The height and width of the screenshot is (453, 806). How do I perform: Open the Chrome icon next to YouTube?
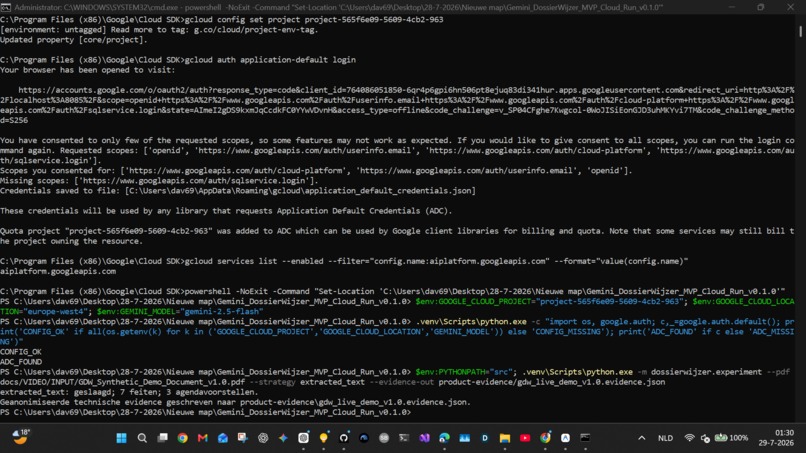[545, 438]
